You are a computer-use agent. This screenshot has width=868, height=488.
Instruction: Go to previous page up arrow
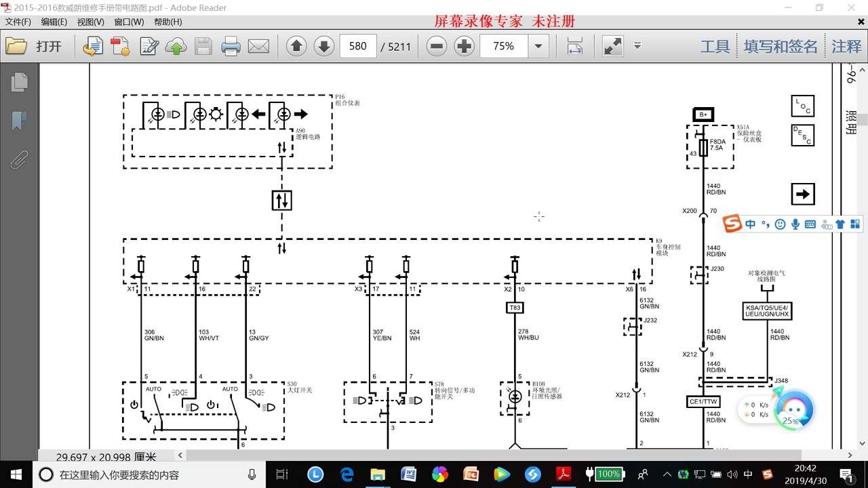coord(296,46)
